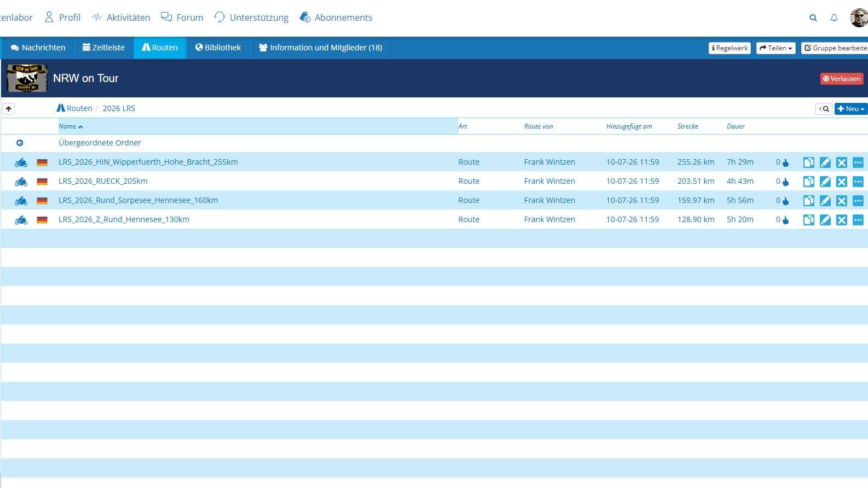Like the LRS_2026_HIN_Wipperfuerth route thumbs-up
The width and height of the screenshot is (868, 488).
pyautogui.click(x=786, y=162)
